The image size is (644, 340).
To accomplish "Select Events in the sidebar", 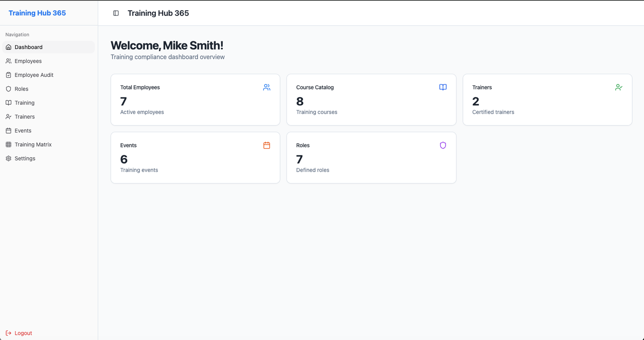I will [x=49, y=131].
